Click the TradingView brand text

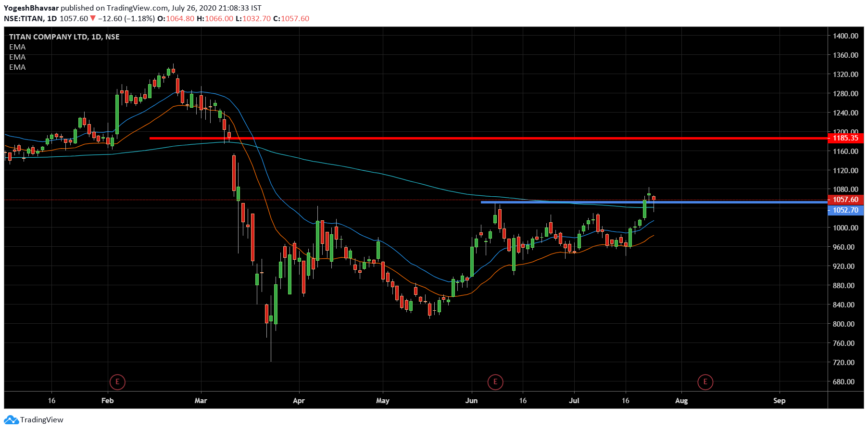42,419
